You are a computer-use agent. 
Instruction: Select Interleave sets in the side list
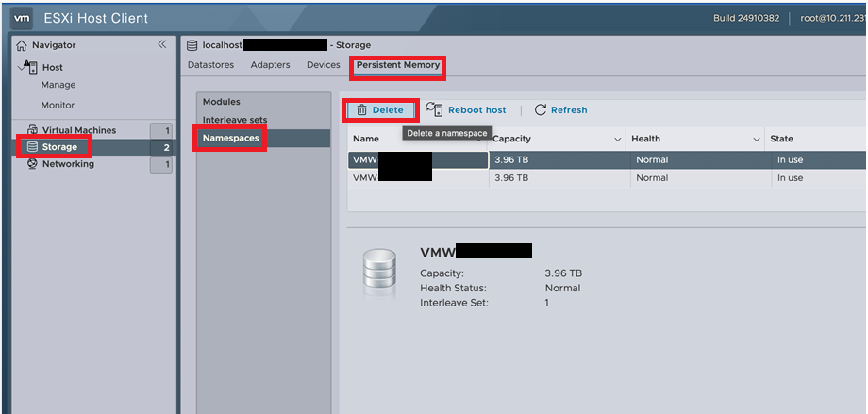click(x=235, y=120)
